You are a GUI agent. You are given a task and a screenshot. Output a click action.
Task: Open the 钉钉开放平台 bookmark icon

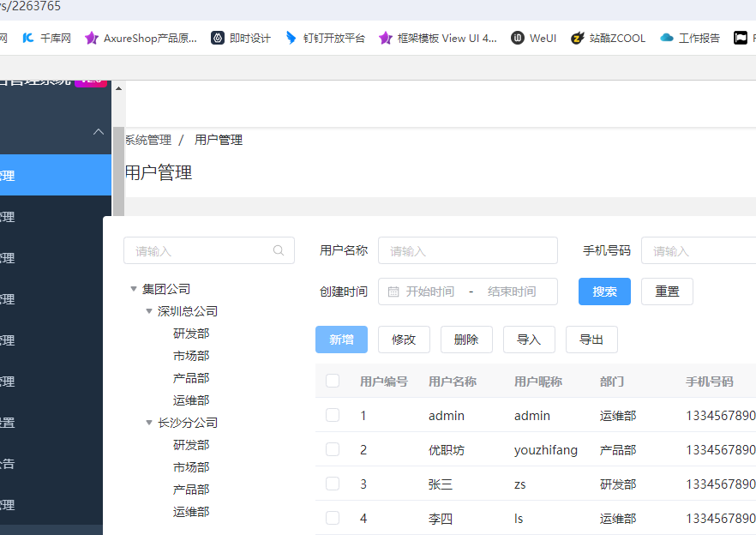pyautogui.click(x=291, y=38)
